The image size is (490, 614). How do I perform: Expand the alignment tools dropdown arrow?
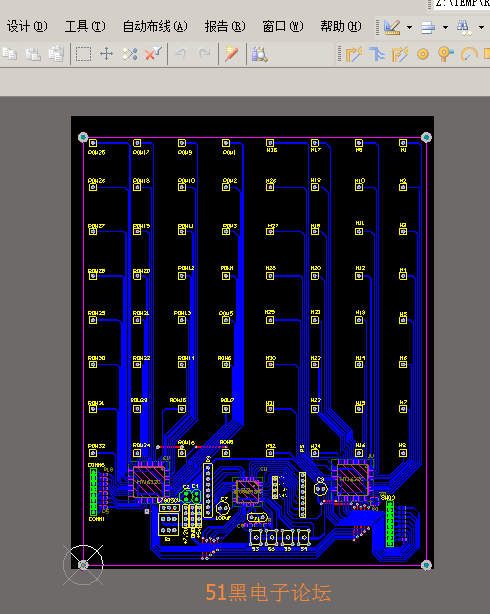point(445,27)
